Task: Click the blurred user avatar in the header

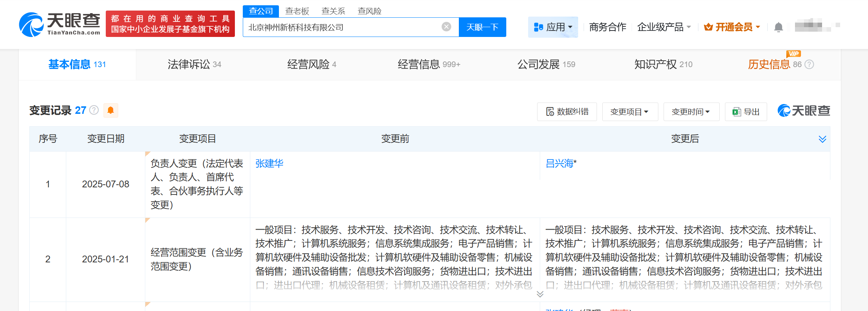Action: coord(817,26)
